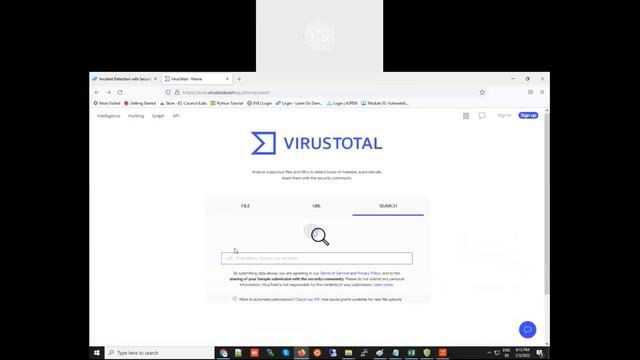Image resolution: width=640 pixels, height=360 pixels.
Task: Click the Sign in link
Action: tap(504, 116)
